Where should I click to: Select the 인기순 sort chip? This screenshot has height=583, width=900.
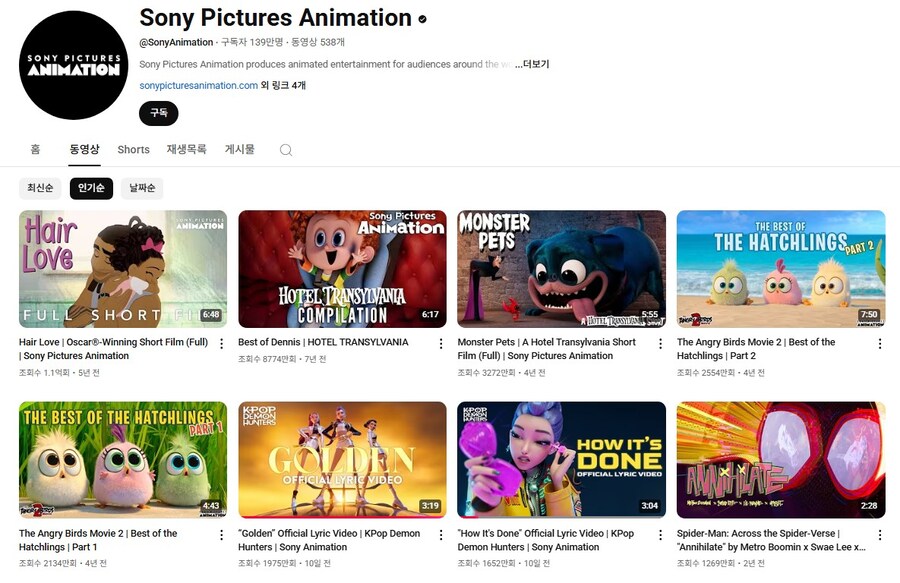coord(91,188)
